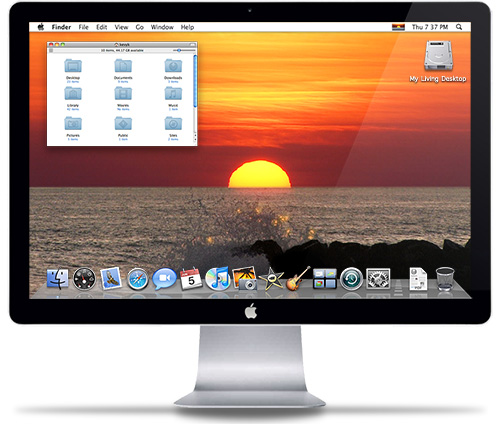This screenshot has height=424, width=500.
Task: Open the Go menu
Action: point(140,27)
